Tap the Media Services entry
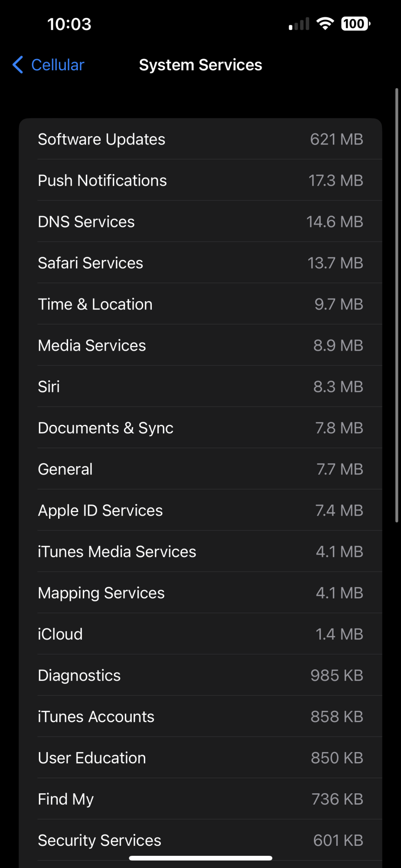This screenshot has height=868, width=401. 200,345
